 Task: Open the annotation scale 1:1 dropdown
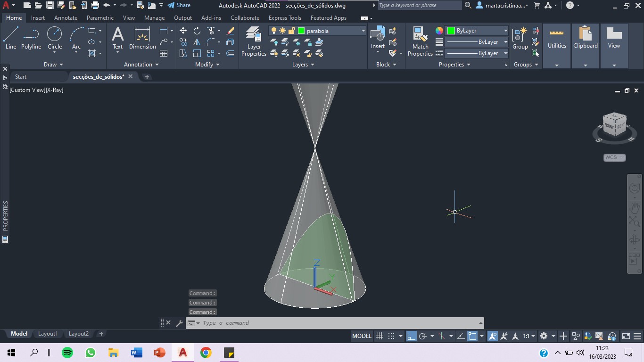click(x=529, y=336)
